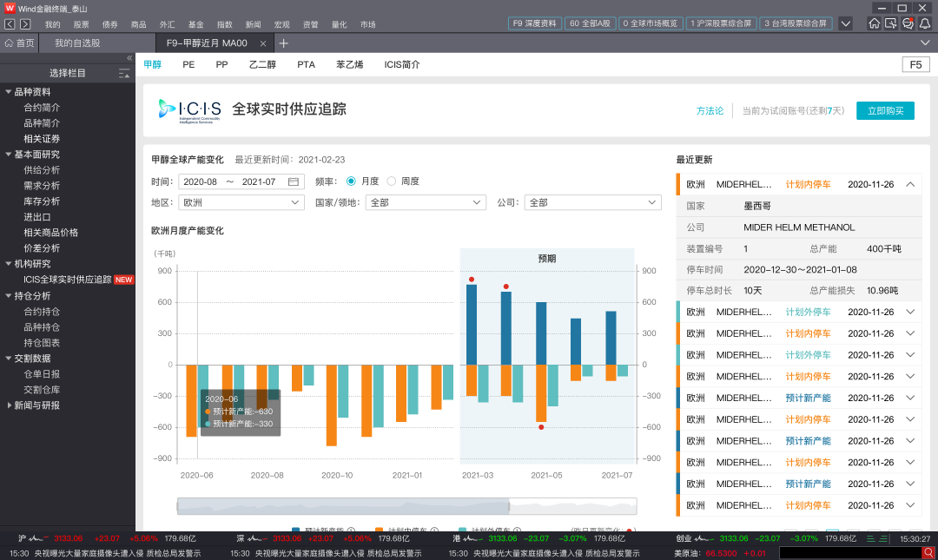
Task: Click the home icon in top-right toolbar
Action: (874, 23)
